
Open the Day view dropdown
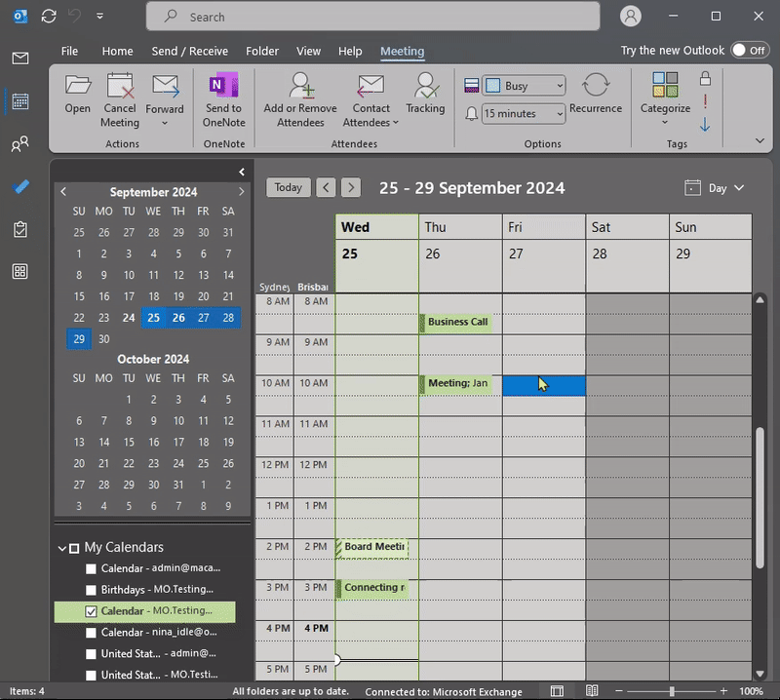715,188
